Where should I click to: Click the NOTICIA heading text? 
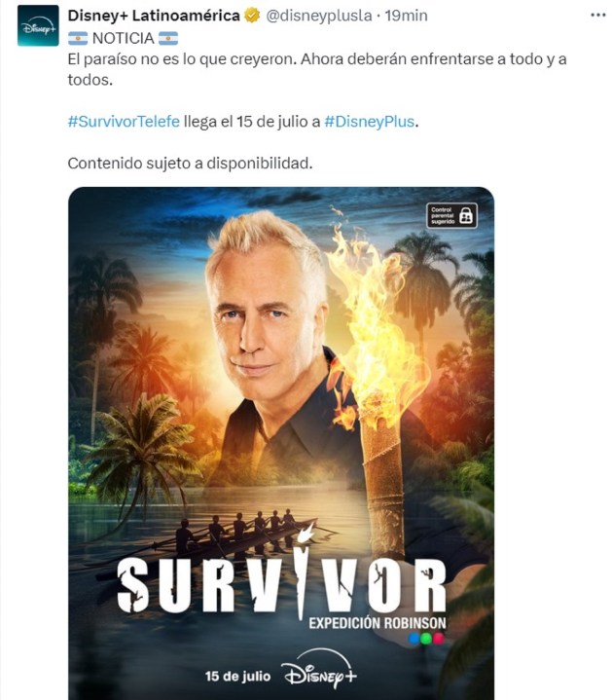coord(124,39)
